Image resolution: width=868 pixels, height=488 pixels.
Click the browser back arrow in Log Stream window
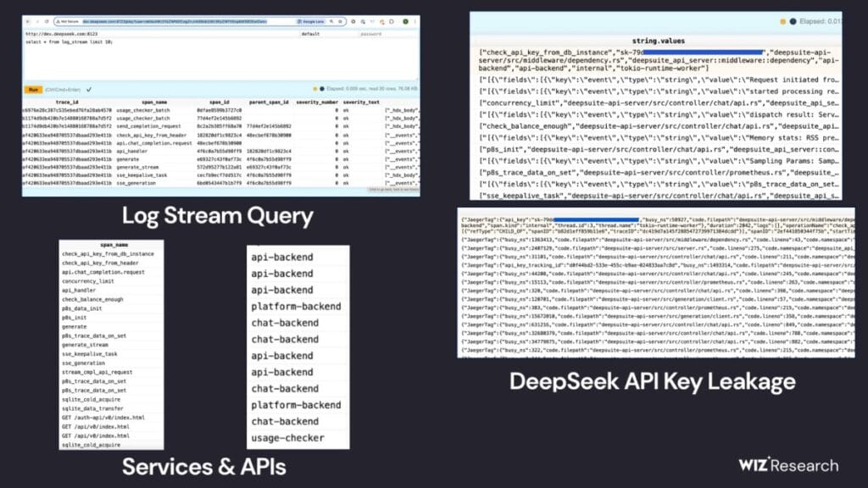(28, 21)
